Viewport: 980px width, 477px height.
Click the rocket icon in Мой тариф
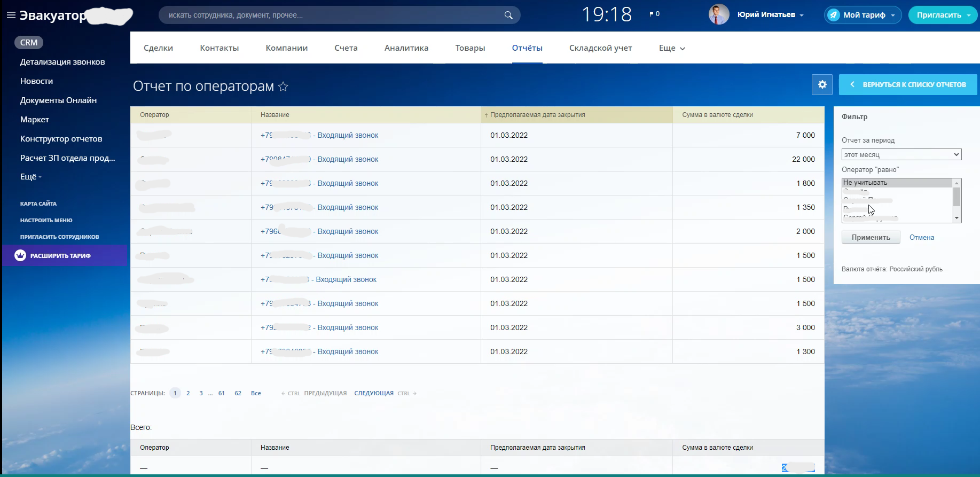pos(834,15)
